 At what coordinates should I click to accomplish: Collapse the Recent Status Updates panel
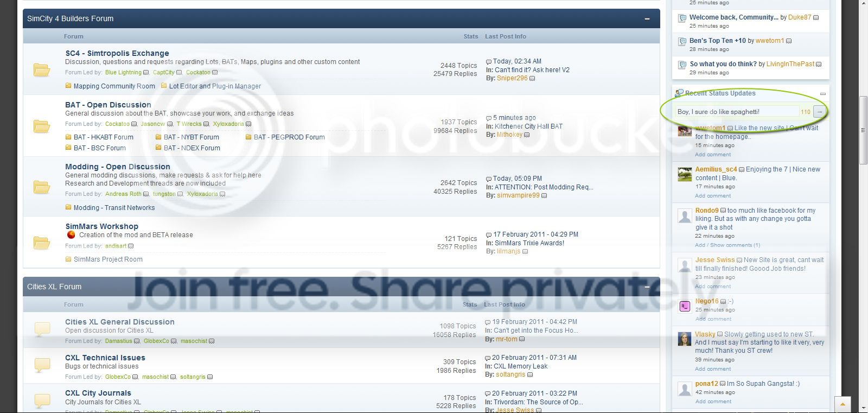(823, 94)
